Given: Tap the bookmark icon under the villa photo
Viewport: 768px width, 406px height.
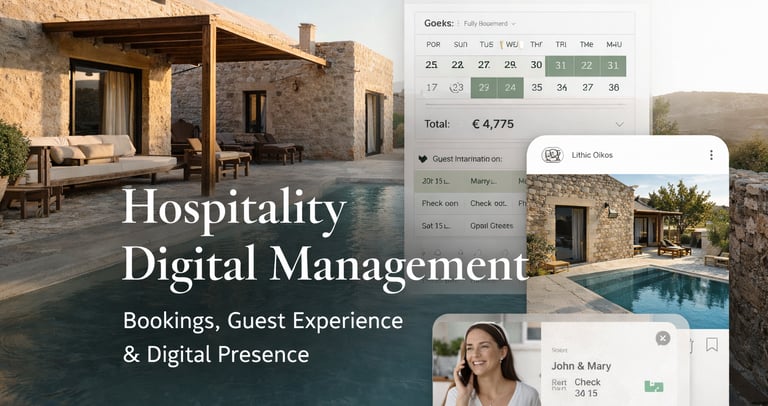Looking at the screenshot, I should [712, 344].
